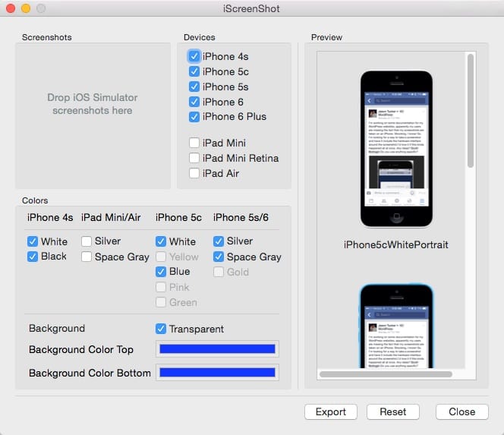Image resolution: width=504 pixels, height=435 pixels.
Task: Enable Space Gray for iPad Mini/Air
Action: pos(86,257)
